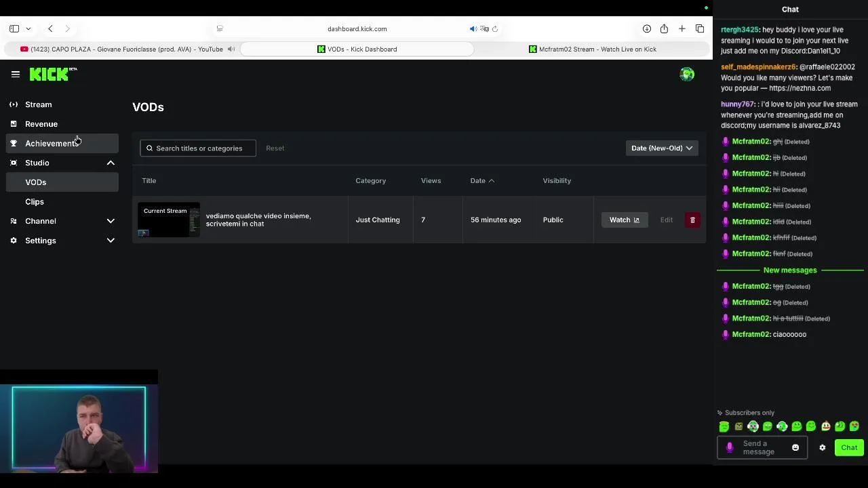
Task: Click the Channel icon in sidebar
Action: tap(14, 221)
